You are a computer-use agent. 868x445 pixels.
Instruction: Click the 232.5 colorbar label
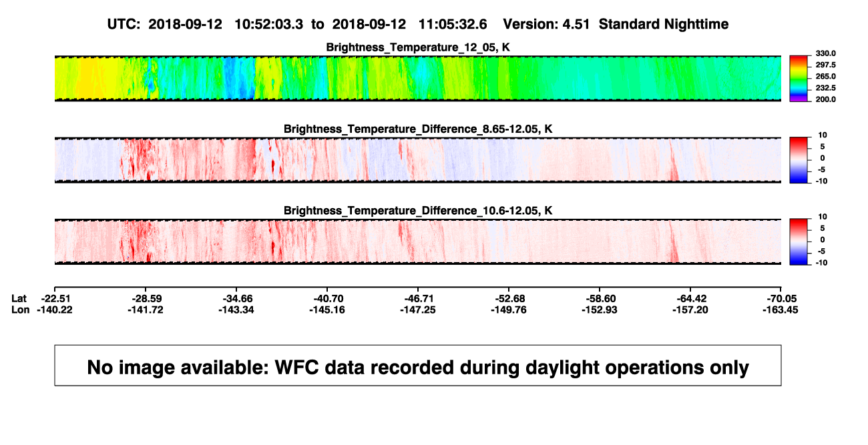(825, 87)
